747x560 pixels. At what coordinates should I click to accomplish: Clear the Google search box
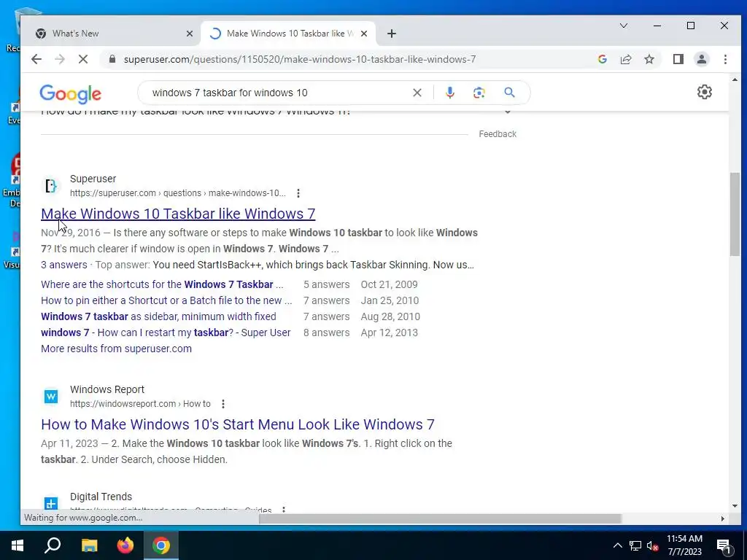coord(417,93)
